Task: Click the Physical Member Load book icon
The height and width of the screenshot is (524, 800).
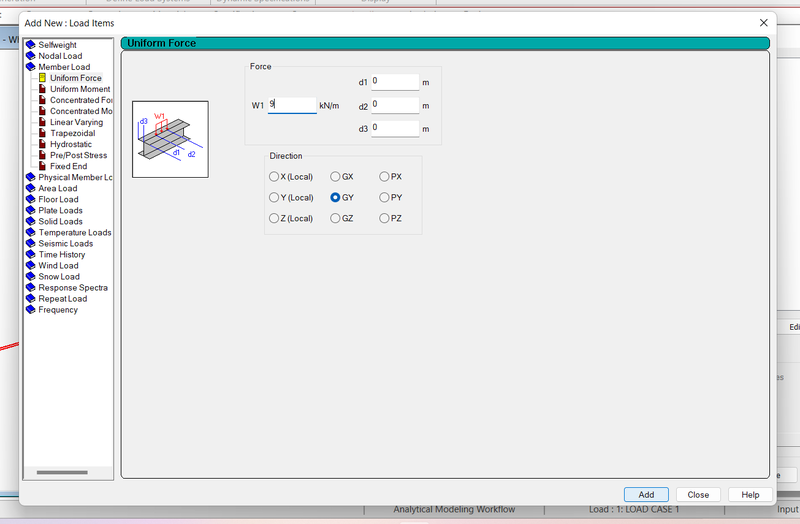Action: click(x=31, y=178)
